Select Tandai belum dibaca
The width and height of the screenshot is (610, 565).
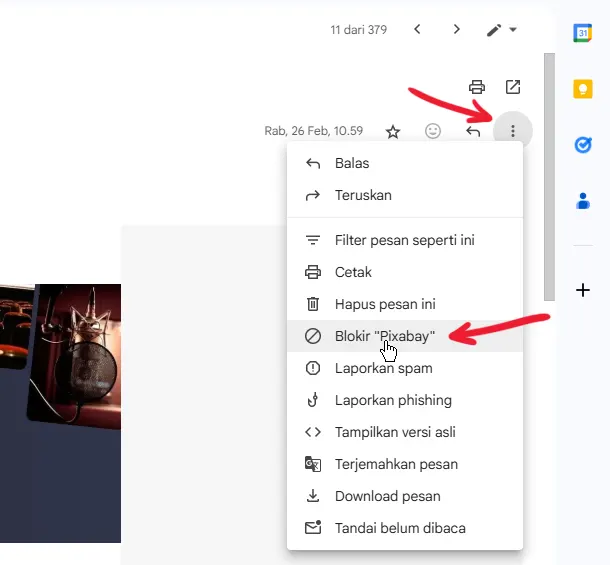[x=405, y=528]
